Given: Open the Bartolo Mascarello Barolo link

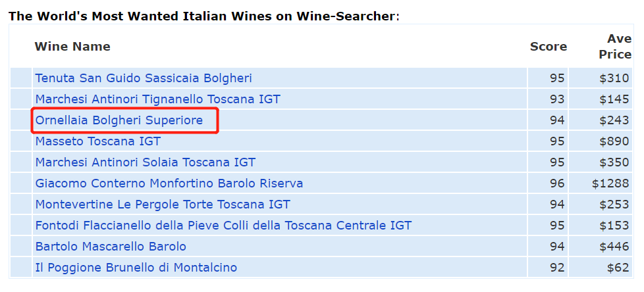Looking at the screenshot, I should click(x=111, y=247).
